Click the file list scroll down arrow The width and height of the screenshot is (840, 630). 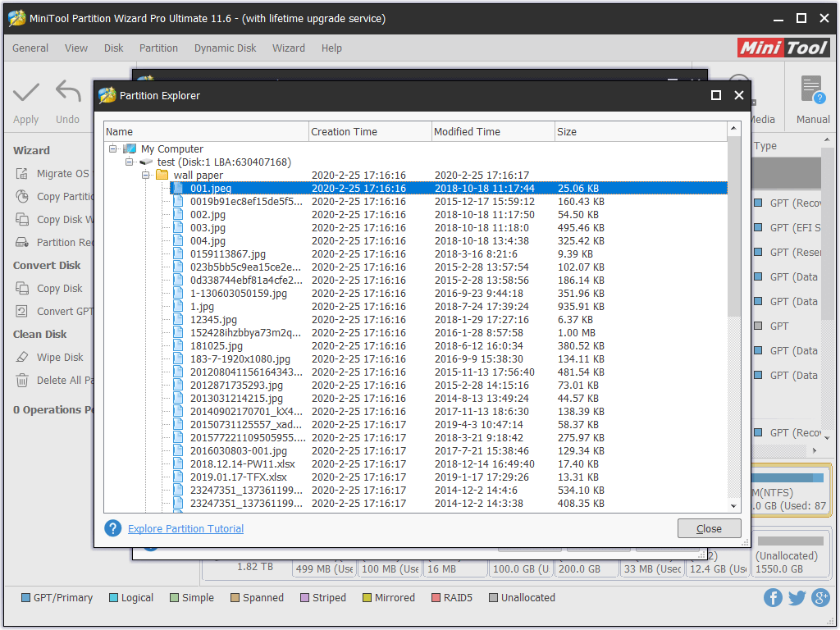click(x=733, y=505)
